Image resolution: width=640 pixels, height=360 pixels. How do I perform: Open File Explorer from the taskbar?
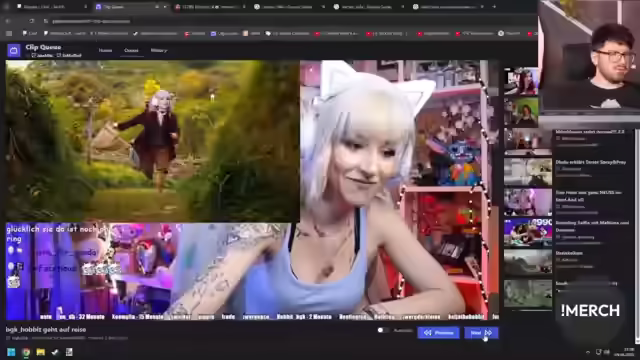coord(40,352)
